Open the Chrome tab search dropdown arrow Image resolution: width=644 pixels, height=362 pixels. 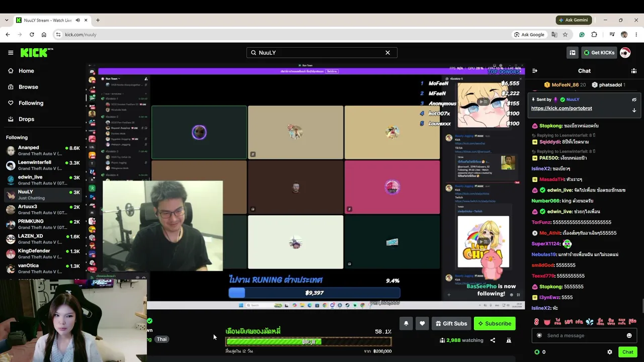click(7, 20)
